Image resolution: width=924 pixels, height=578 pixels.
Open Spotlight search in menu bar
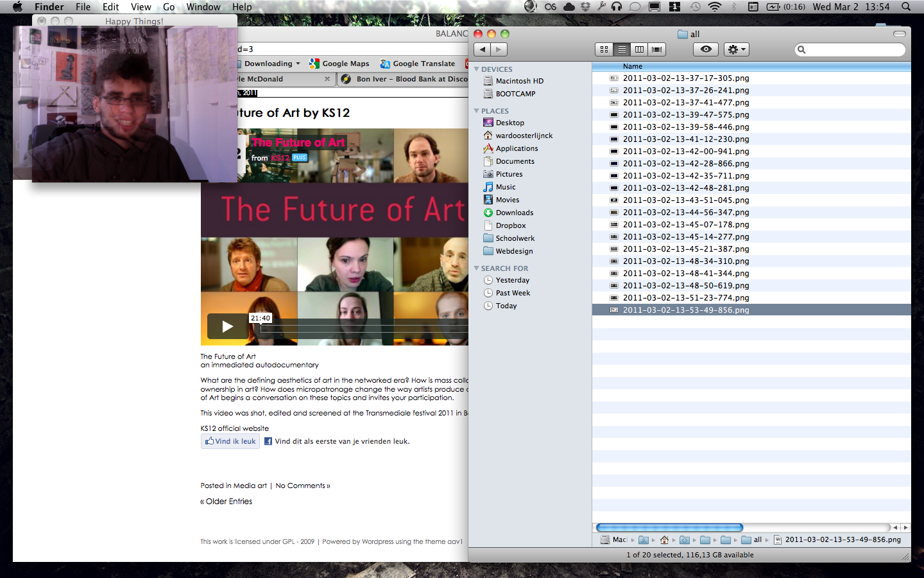[x=906, y=7]
